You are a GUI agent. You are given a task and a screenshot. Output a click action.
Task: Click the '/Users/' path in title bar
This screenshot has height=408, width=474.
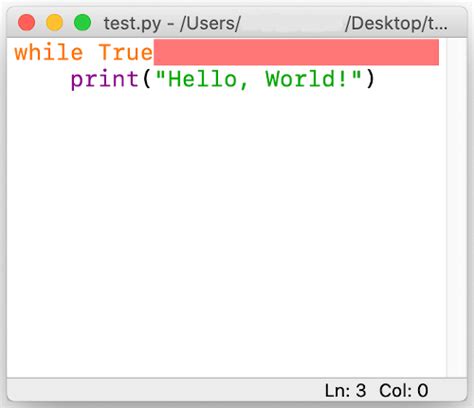tap(210, 24)
